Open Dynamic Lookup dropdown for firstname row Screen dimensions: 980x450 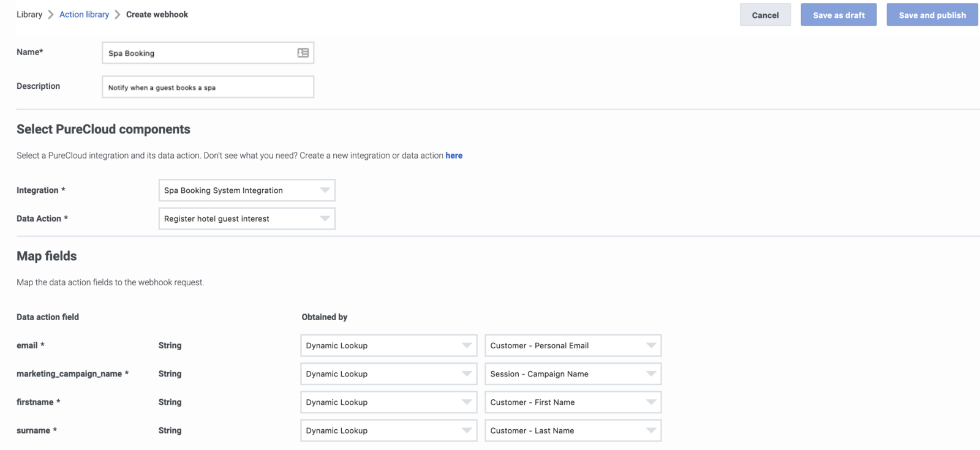pos(389,402)
